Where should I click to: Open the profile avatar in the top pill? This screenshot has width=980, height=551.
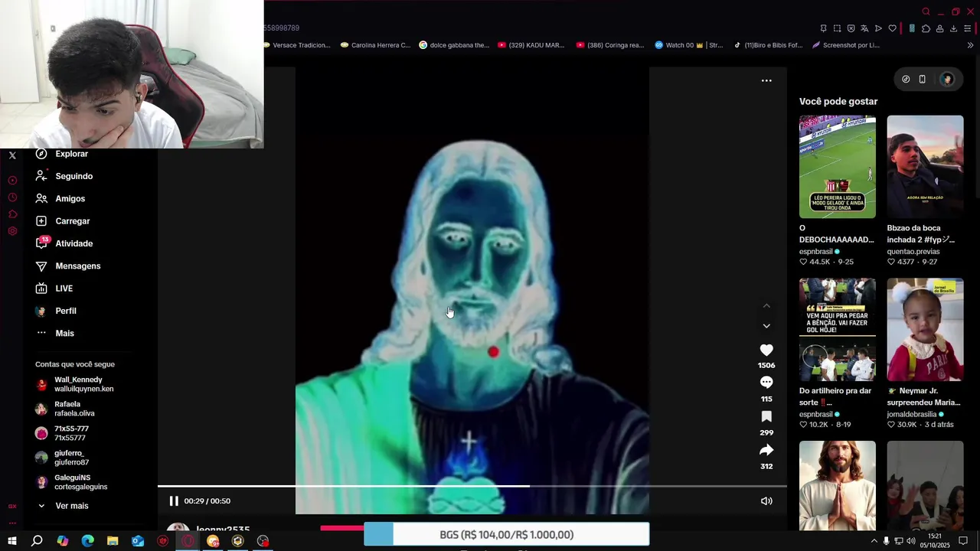947,79
